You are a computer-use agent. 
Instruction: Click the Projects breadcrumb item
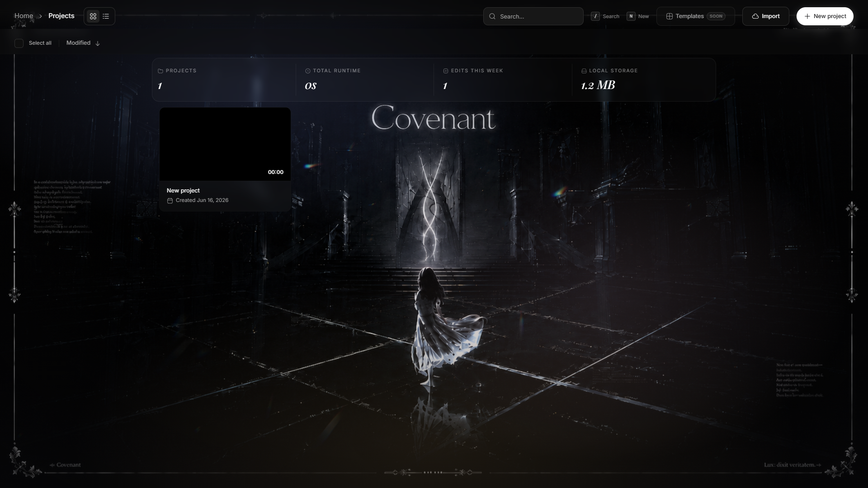[x=61, y=16]
